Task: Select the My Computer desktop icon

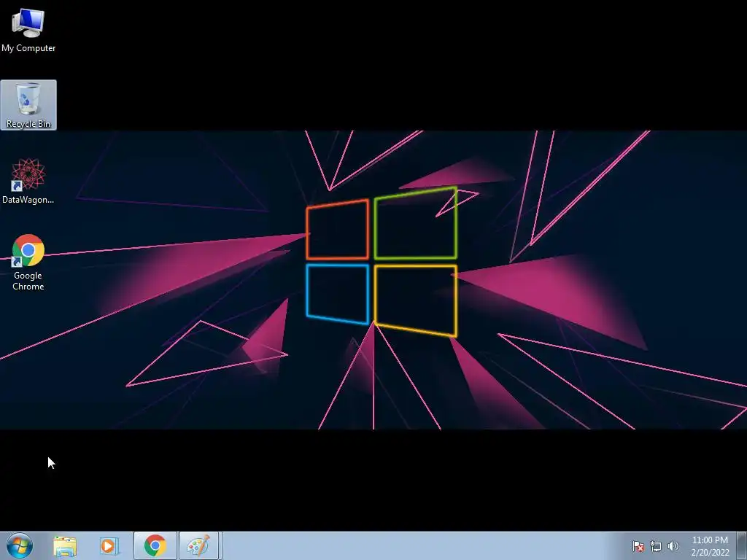Action: 28,30
